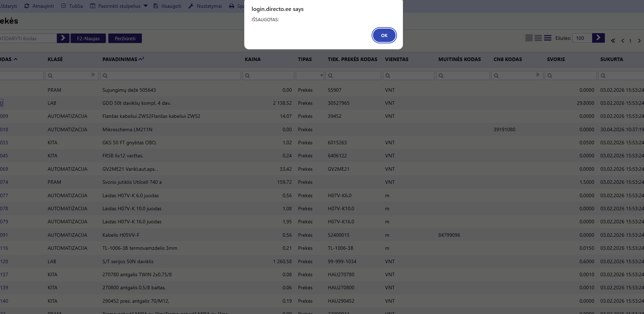
Task: Click Svorio jutiklis Utilcell 740 a
Action: coord(132,182)
